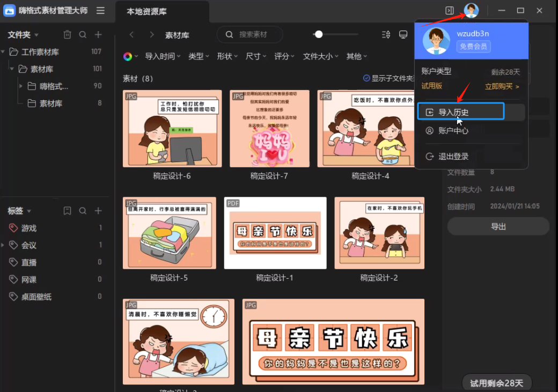
Task: Click the 导出 button
Action: click(x=498, y=226)
